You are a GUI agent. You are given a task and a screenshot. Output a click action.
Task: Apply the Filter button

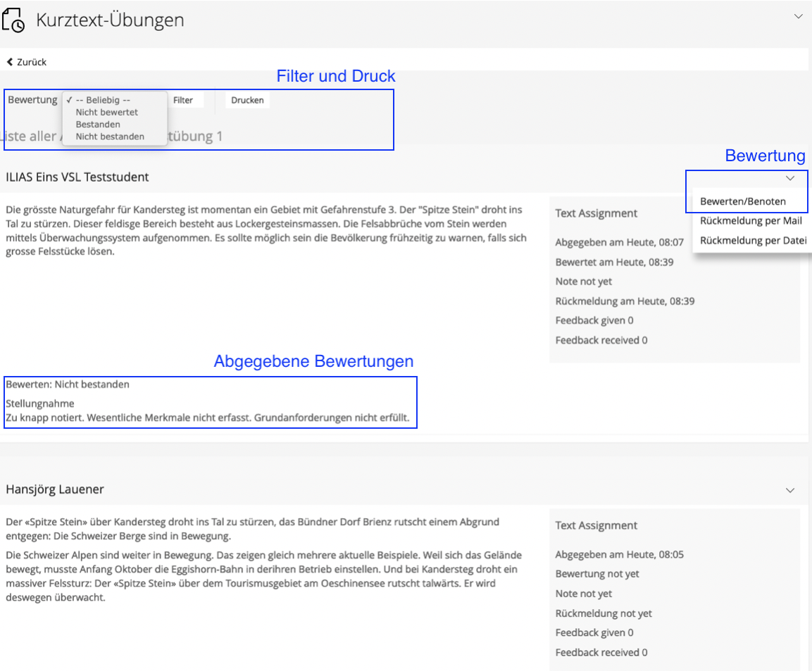pos(183,100)
